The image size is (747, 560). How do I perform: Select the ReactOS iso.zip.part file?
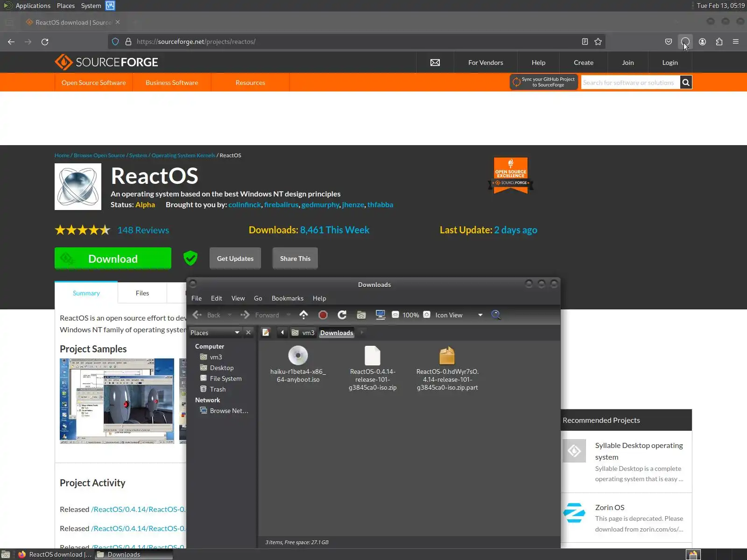(x=447, y=368)
